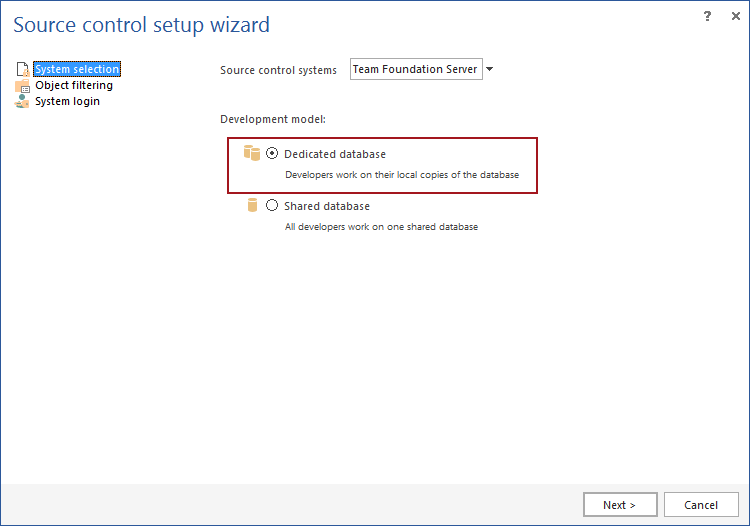Switch to the System login step

click(67, 102)
